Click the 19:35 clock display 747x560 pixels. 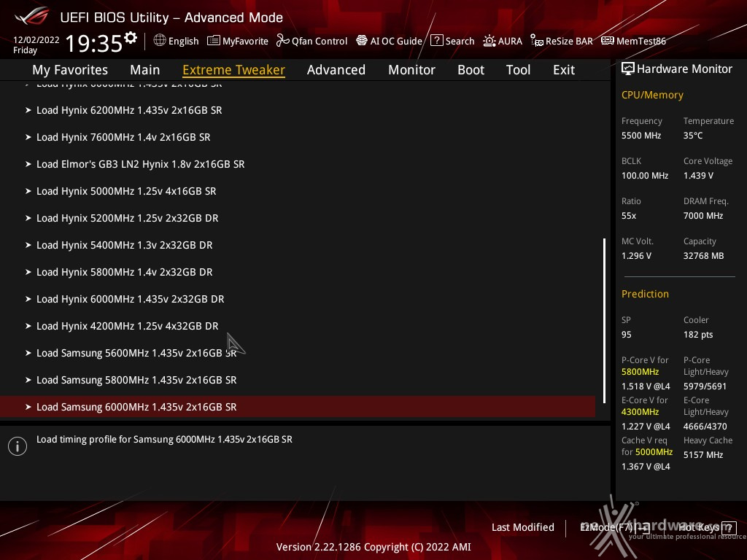pos(94,43)
